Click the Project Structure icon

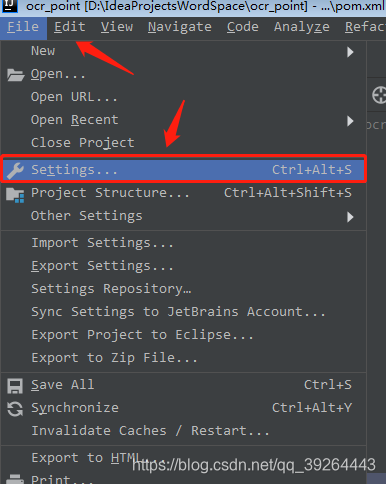15,195
